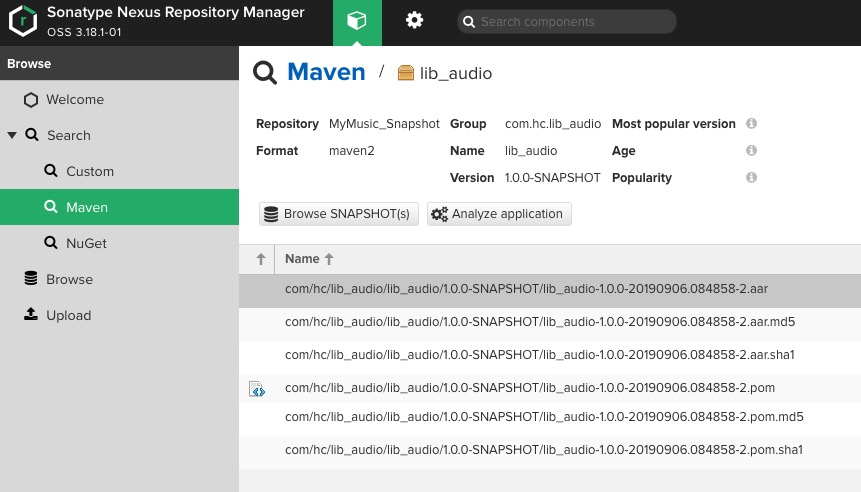Click the large magnifier icon beside Maven title

(x=265, y=72)
